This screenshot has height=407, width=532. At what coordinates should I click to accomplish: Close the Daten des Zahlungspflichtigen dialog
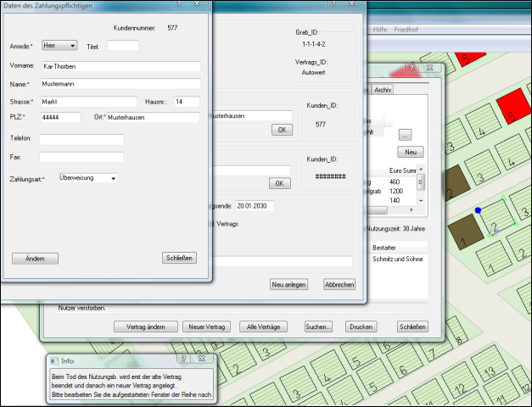198,3
